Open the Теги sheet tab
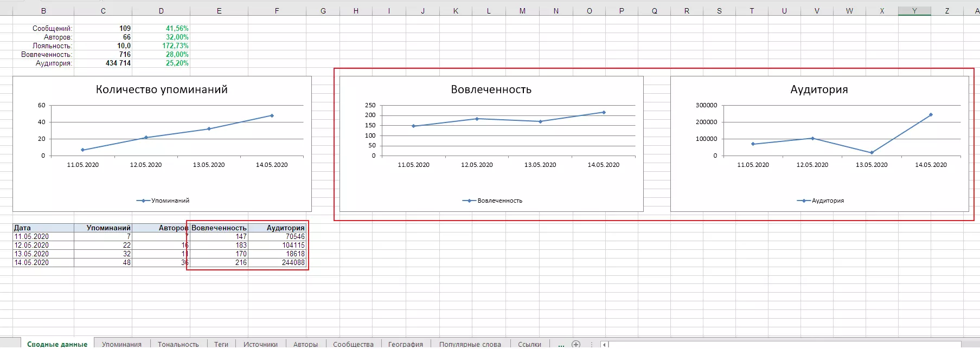980x349 pixels. pyautogui.click(x=221, y=344)
